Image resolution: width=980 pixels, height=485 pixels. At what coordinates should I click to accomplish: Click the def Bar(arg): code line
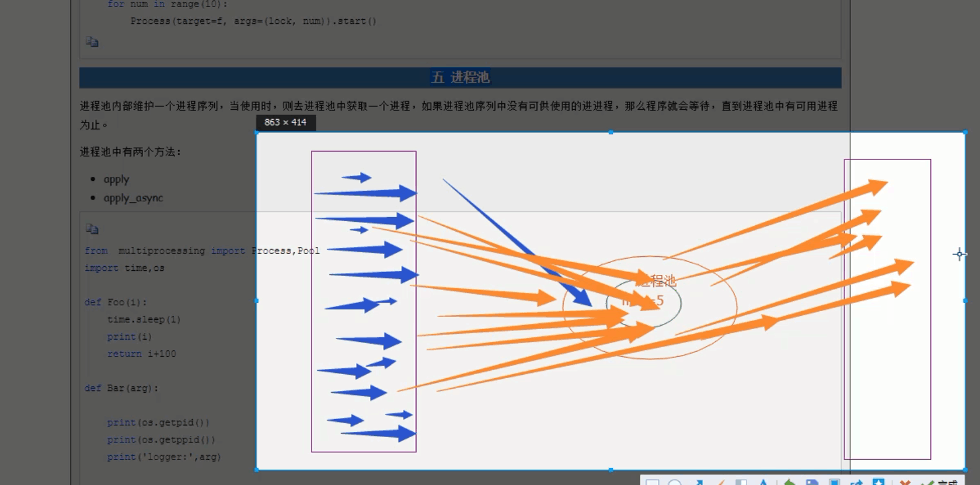(121, 388)
